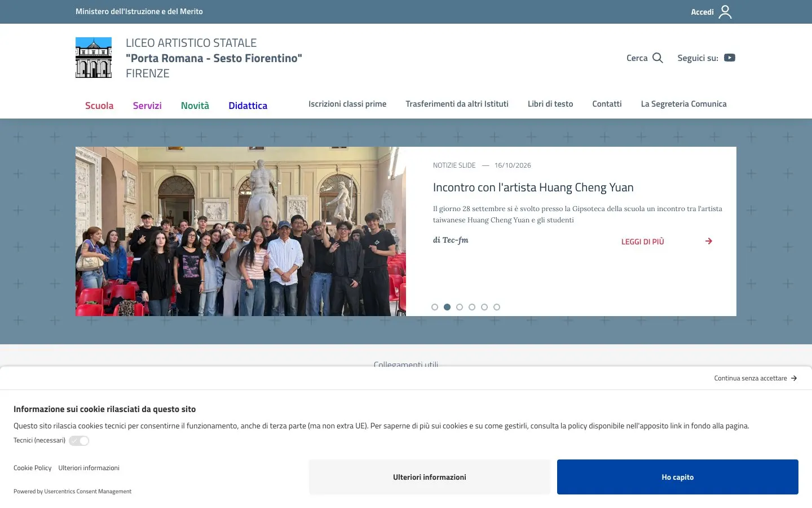This screenshot has width=812, height=508.
Task: Click the date 16/10/2026
Action: pyautogui.click(x=513, y=165)
